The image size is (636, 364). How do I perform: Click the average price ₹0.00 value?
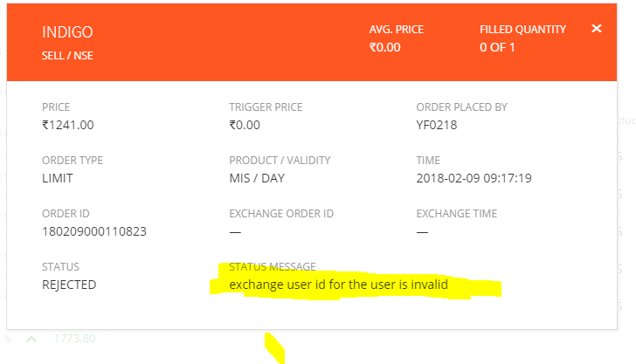coord(384,47)
